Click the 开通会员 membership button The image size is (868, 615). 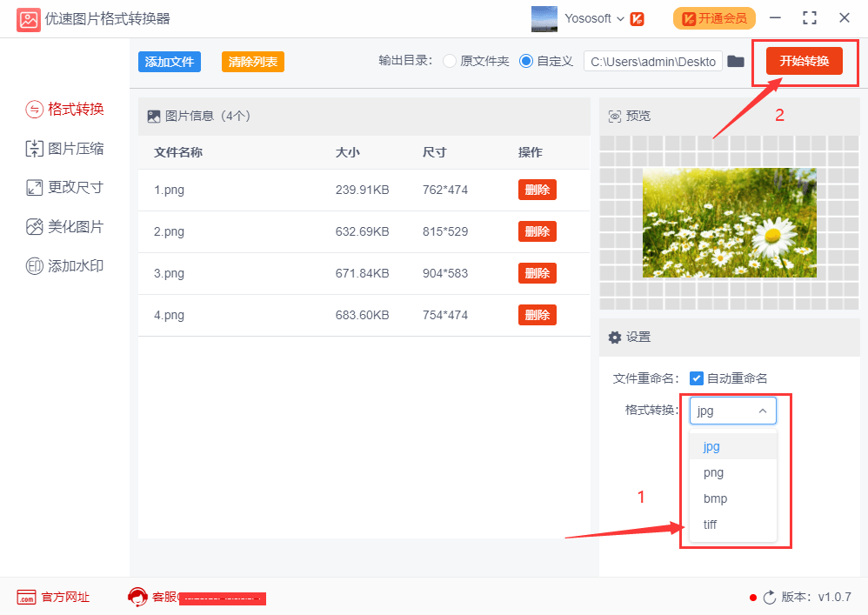point(714,17)
